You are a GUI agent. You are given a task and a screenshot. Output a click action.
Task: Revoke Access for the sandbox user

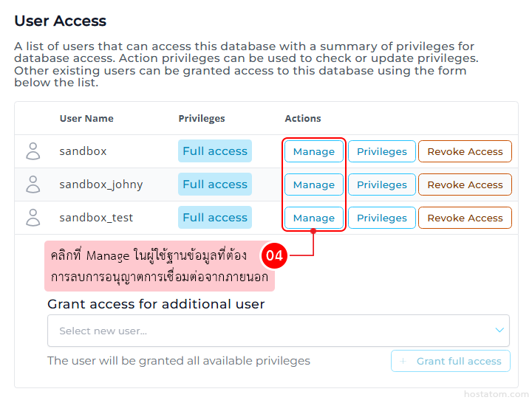click(465, 151)
